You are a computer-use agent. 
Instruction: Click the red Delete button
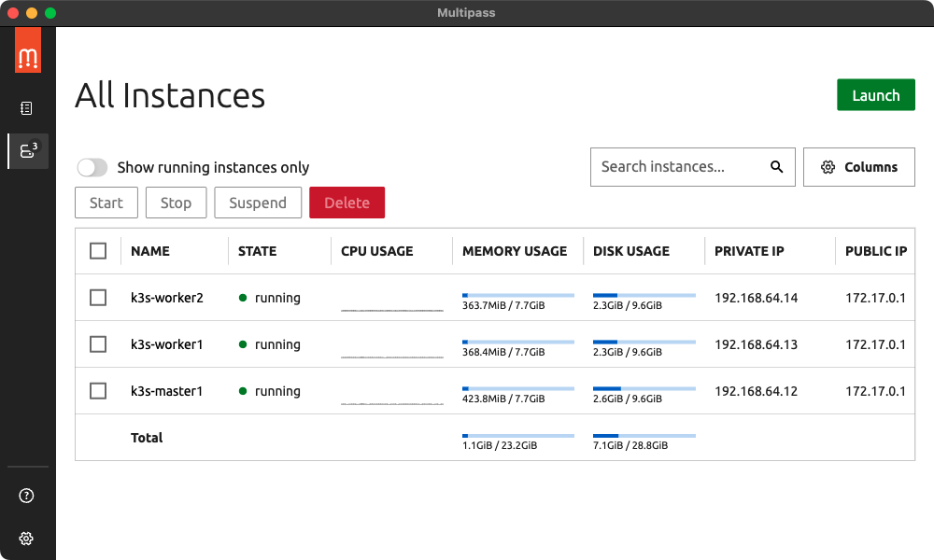pos(347,203)
